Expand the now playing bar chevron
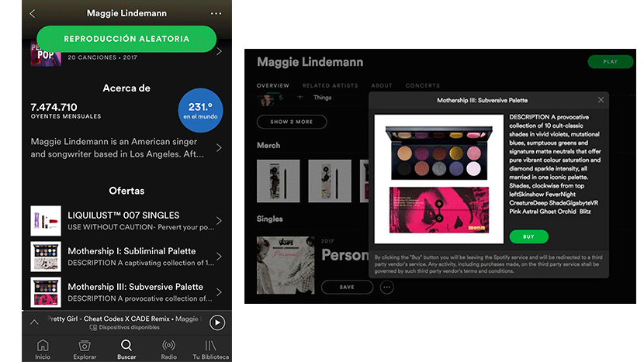Image resolution: width=644 pixels, height=362 pixels. coord(34,322)
